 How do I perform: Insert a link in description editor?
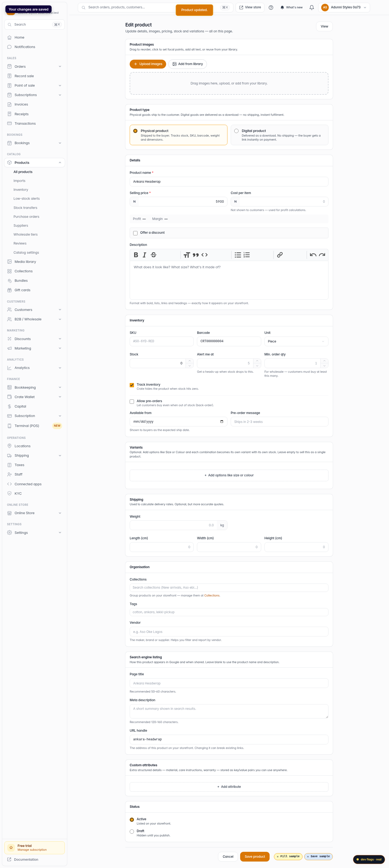[280, 255]
